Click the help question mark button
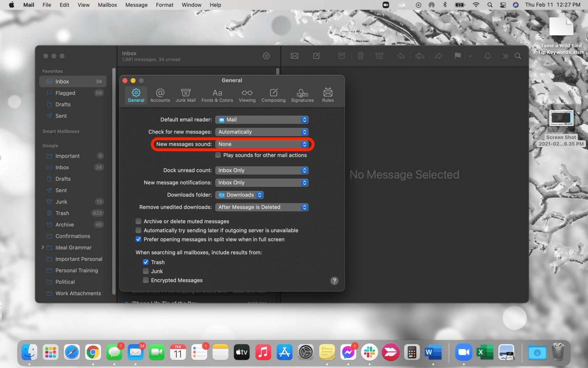This screenshot has width=588, height=368. point(334,280)
